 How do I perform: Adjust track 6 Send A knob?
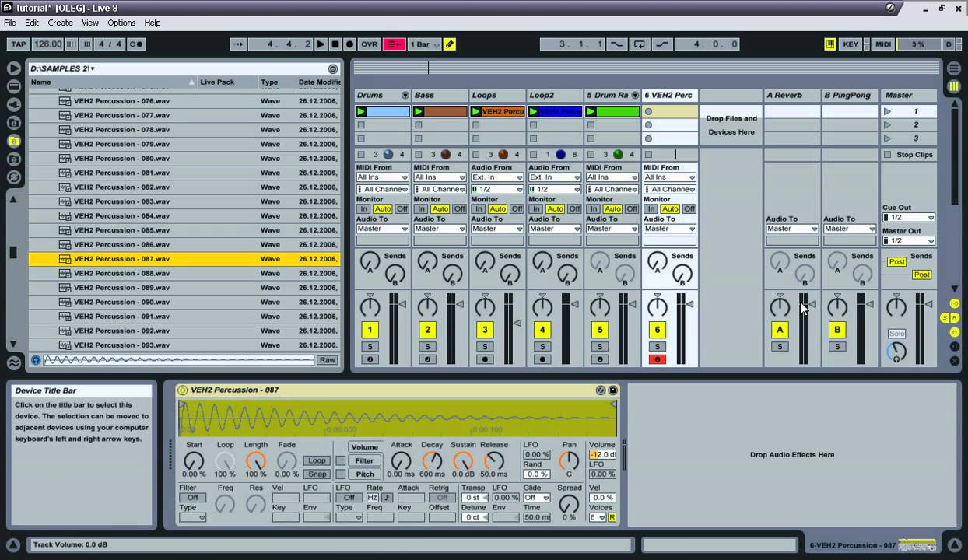[x=658, y=261]
